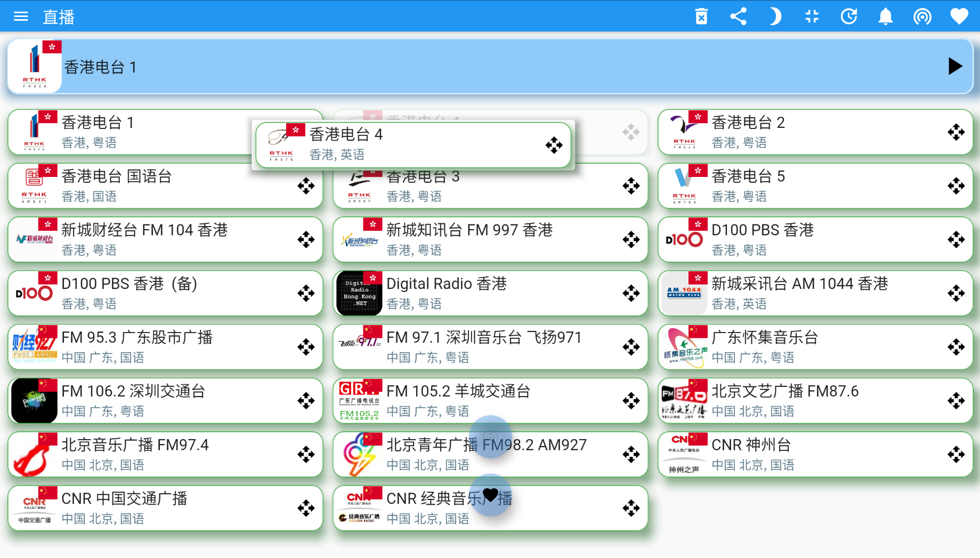Tap the 直播 page title
This screenshot has width=980, height=558.
tap(59, 17)
